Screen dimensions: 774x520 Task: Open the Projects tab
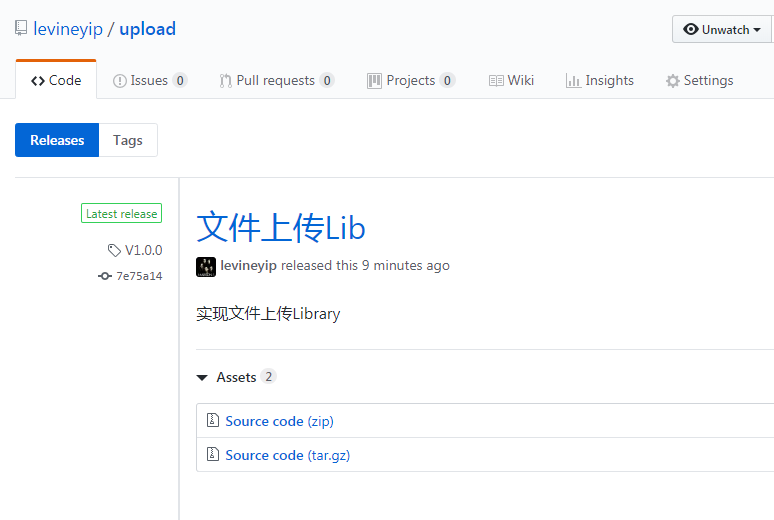[411, 80]
